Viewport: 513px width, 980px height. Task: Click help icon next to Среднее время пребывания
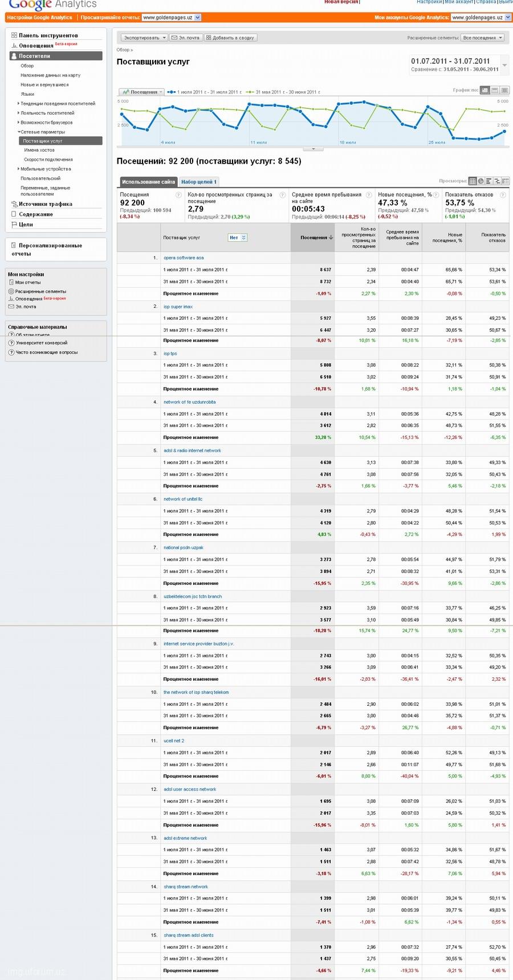point(369,195)
